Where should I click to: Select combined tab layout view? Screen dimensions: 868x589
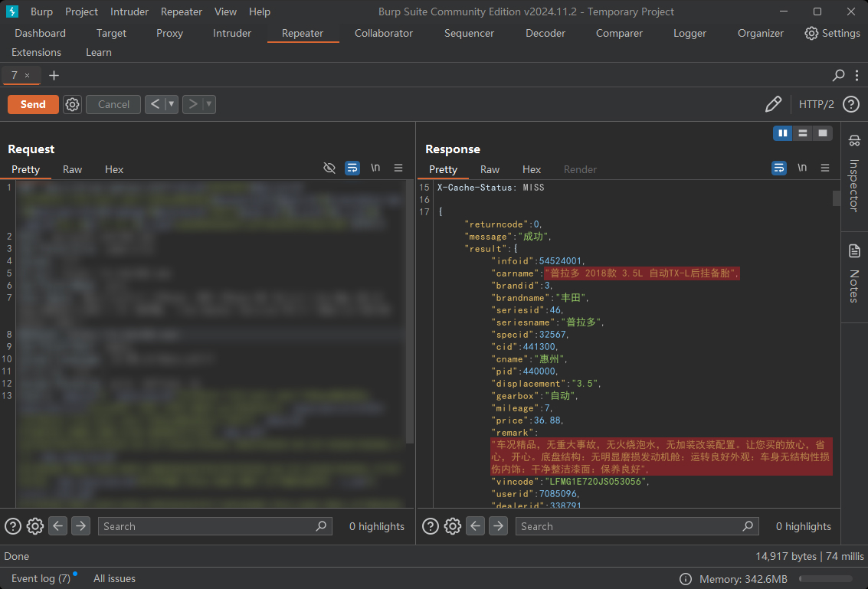(823, 133)
